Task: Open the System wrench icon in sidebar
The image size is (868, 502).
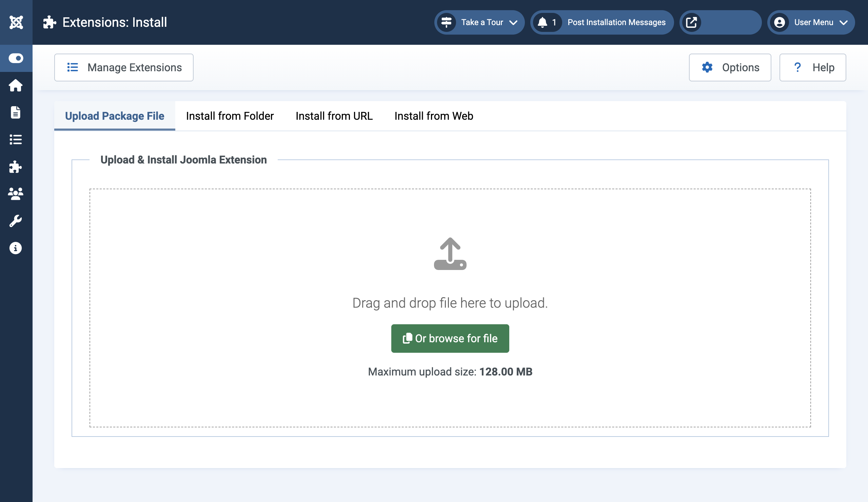Action: [16, 221]
